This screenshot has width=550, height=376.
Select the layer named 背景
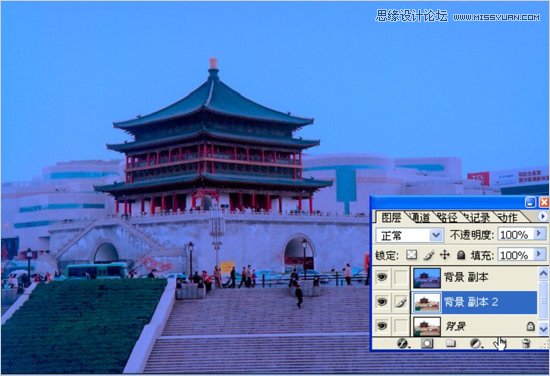455,326
